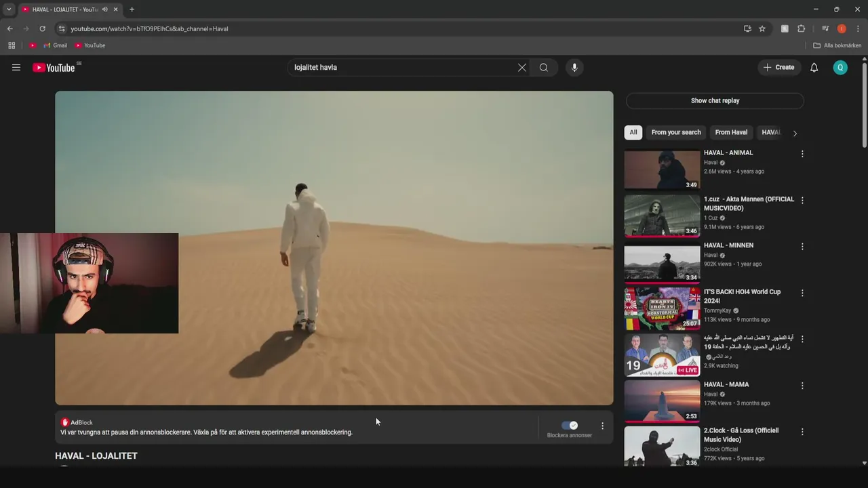Start voice search with microphone icon
Image resolution: width=868 pixels, height=488 pixels.
coord(574,67)
